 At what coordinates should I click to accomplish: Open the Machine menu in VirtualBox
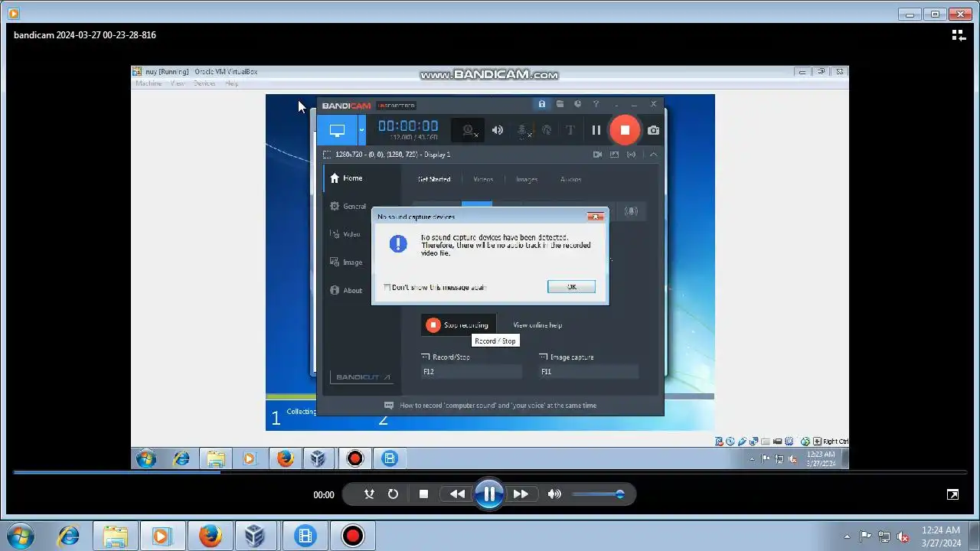(x=149, y=83)
